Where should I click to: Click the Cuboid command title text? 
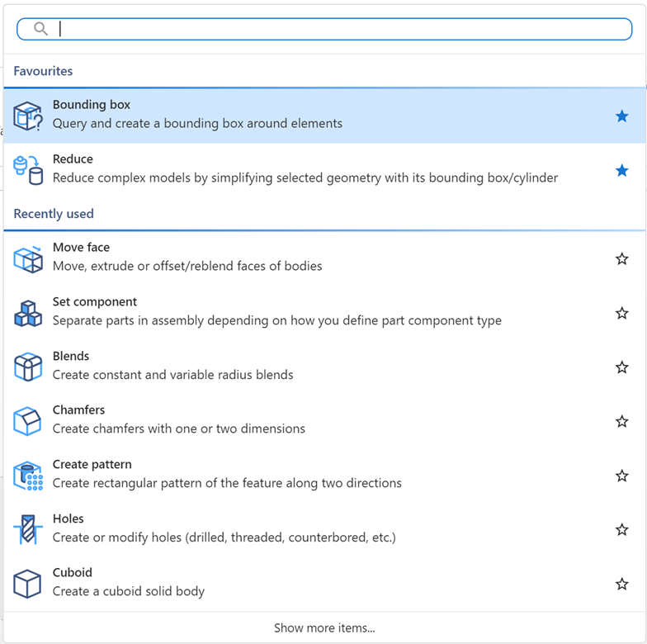73,573
